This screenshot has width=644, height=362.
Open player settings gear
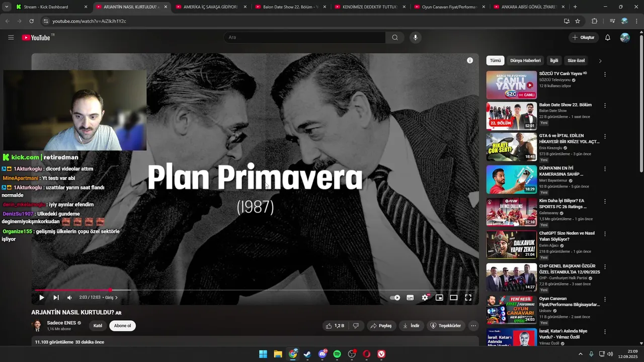[425, 298]
